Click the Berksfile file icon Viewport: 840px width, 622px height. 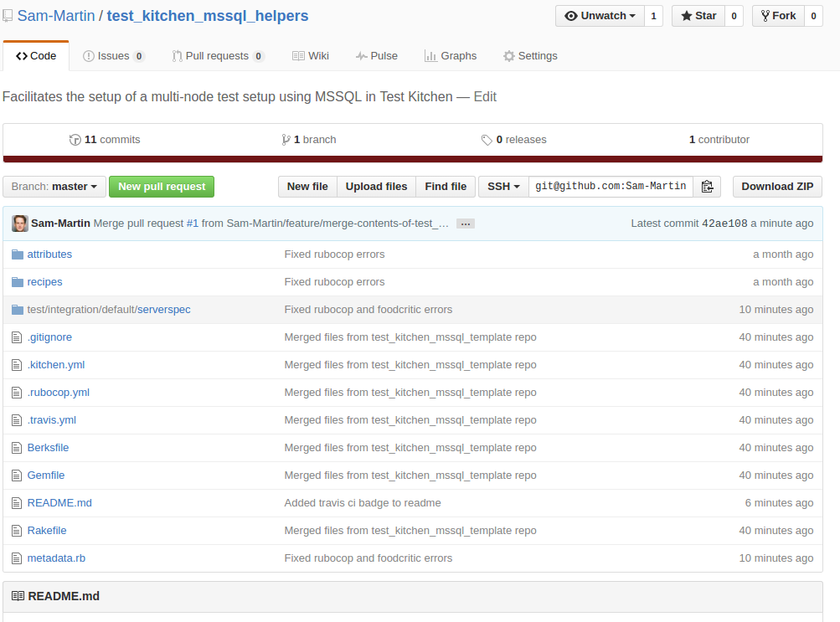point(17,448)
